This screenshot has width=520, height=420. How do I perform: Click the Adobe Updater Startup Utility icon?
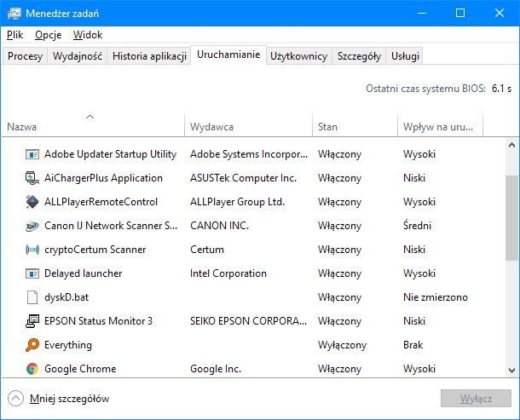(x=32, y=154)
